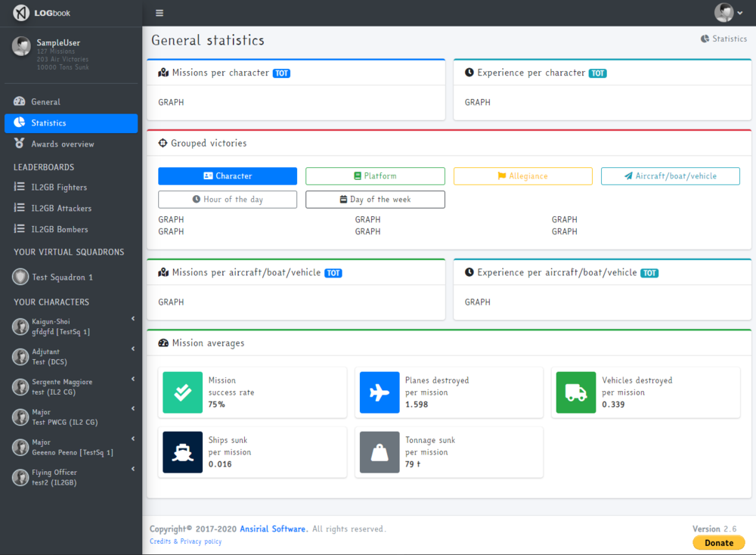Screen dimensions: 756x555
Task: Click the yellow Donate button
Action: (718, 543)
